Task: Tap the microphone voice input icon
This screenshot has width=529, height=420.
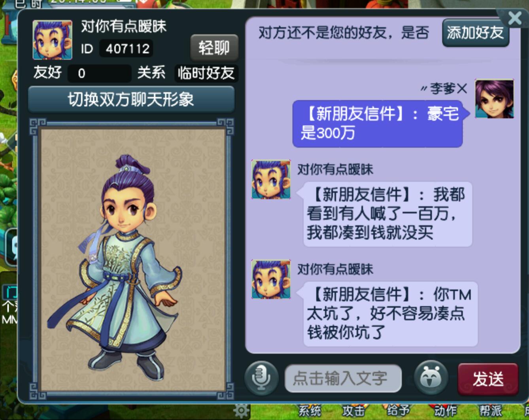Action: click(261, 378)
